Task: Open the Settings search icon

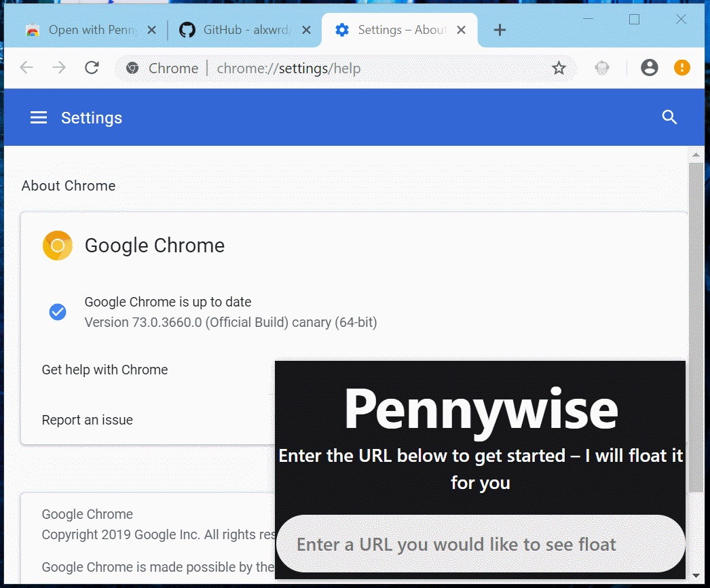Action: tap(669, 117)
